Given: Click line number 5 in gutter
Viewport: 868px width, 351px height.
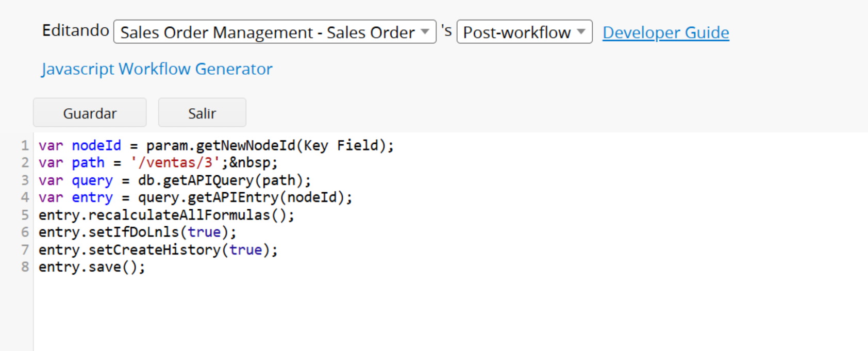Looking at the screenshot, I should coord(25,215).
